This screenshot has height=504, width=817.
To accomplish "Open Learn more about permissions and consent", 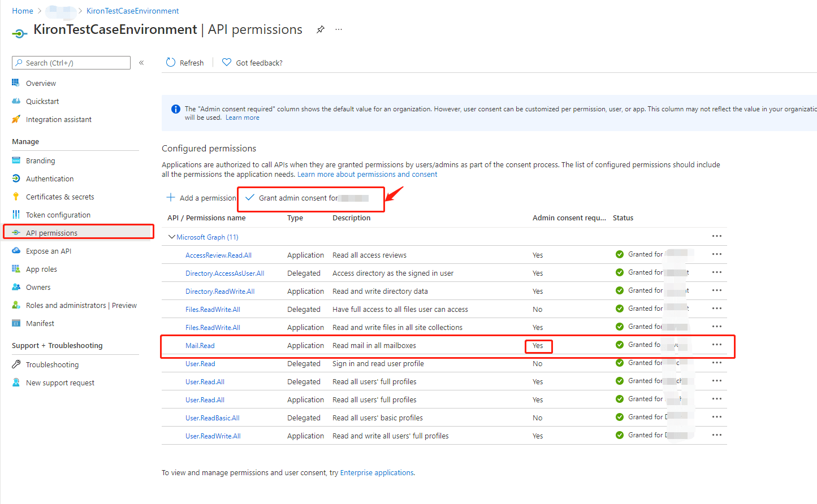I will [x=367, y=174].
